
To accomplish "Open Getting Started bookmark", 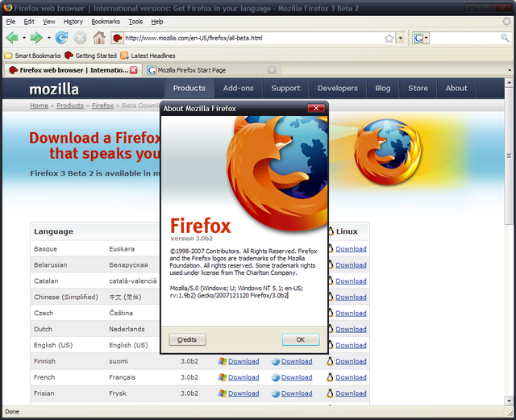I will 90,56.
